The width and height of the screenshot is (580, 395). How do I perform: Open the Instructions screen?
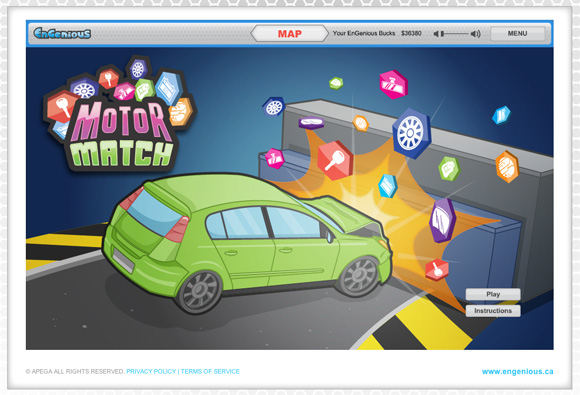tap(493, 311)
